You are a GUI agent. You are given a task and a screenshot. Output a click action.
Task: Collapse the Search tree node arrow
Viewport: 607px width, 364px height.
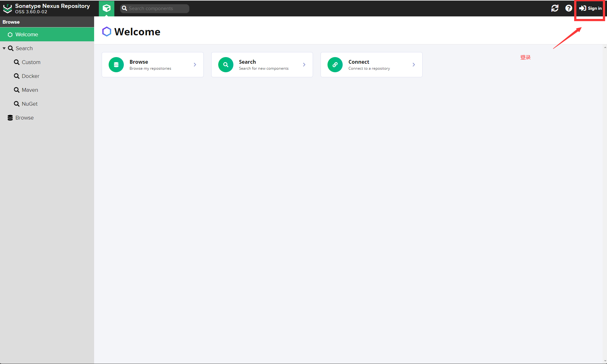click(4, 48)
